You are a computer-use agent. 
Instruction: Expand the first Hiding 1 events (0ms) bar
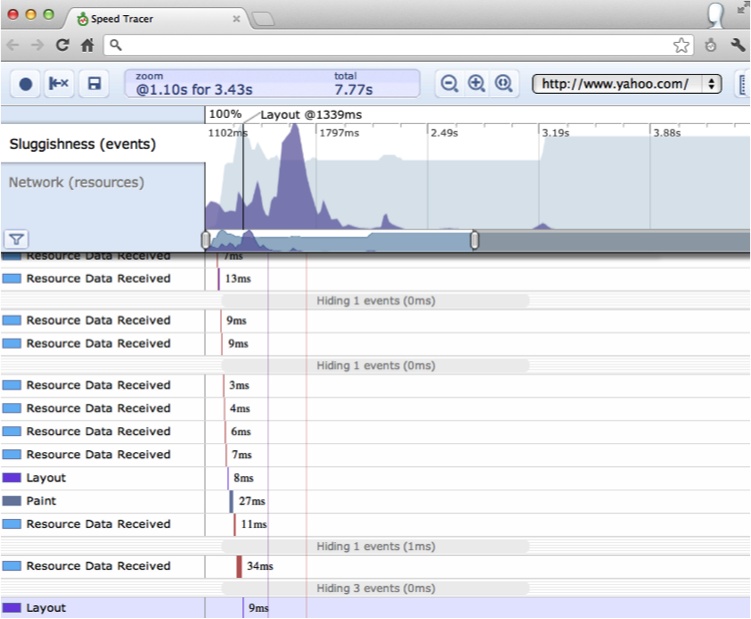[x=376, y=301]
